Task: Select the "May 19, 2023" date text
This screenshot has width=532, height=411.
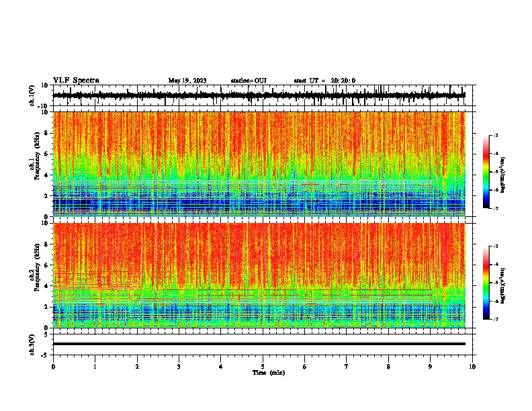Action: tap(187, 81)
